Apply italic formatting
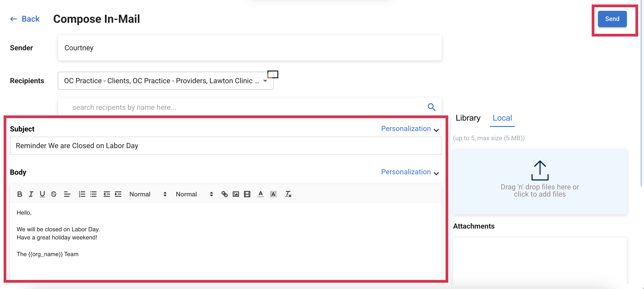 31,194
